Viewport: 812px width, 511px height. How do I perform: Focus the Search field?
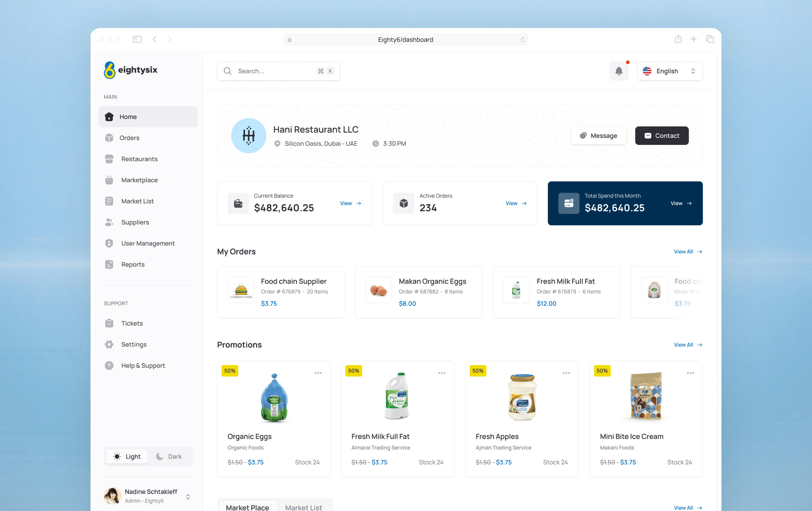coord(279,71)
